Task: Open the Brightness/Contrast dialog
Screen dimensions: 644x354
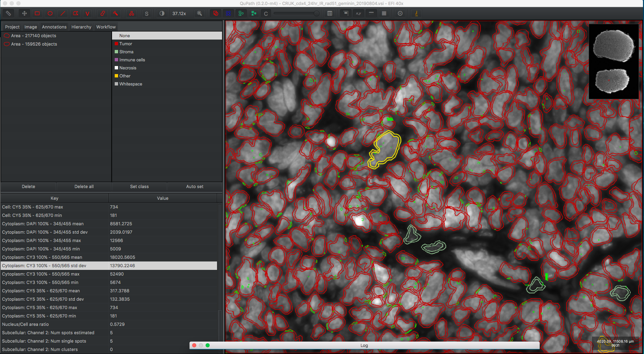Action: (x=161, y=13)
